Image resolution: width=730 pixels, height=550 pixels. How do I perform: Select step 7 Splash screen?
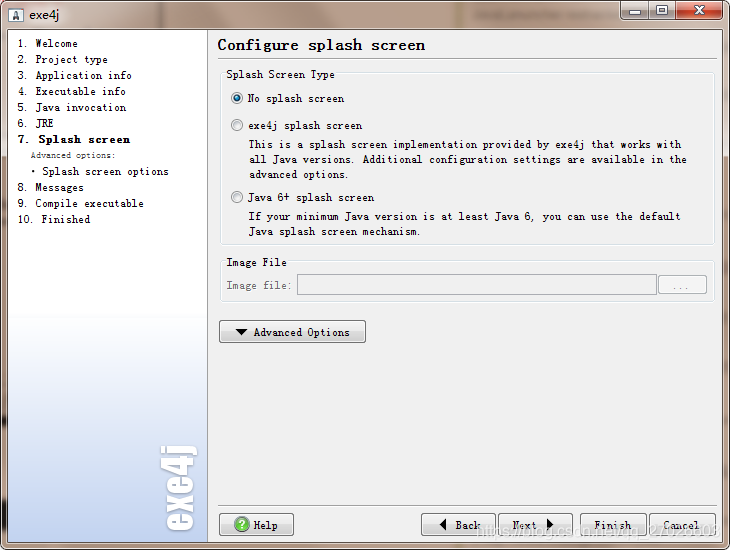pyautogui.click(x=74, y=139)
